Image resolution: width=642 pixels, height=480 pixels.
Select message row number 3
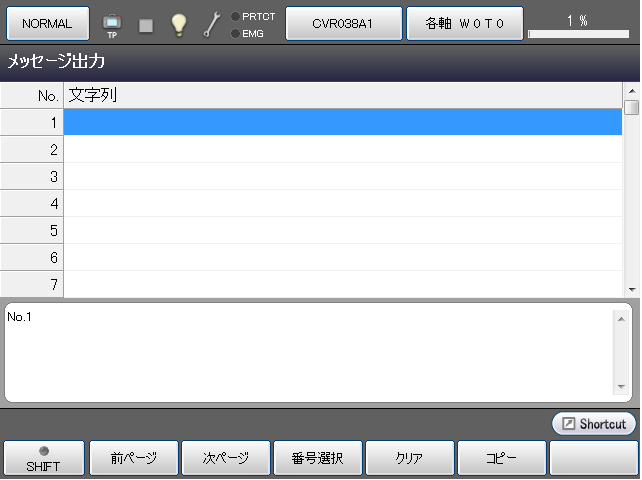pyautogui.click(x=342, y=176)
